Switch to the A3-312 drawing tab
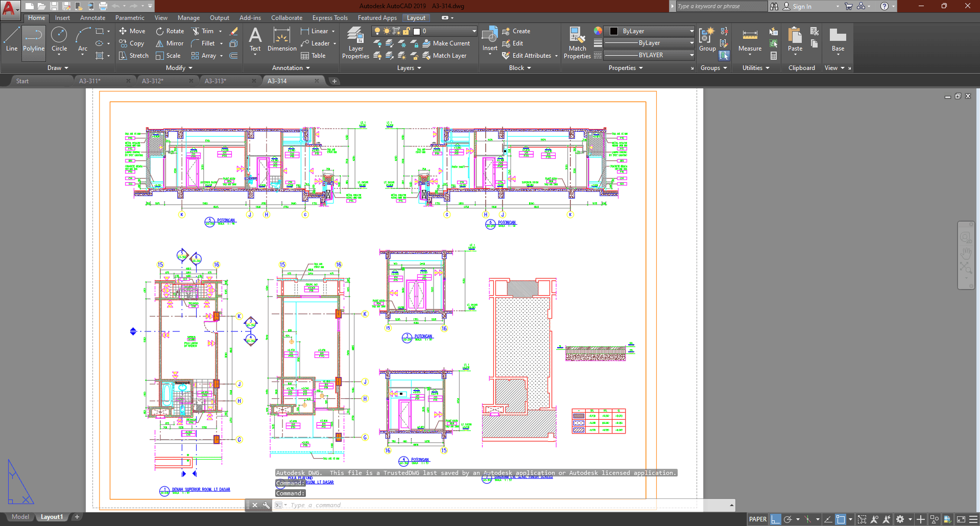This screenshot has width=980, height=526. pyautogui.click(x=152, y=81)
